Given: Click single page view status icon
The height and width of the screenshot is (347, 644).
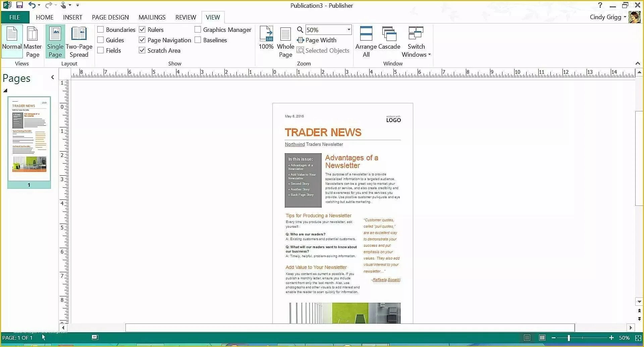Looking at the screenshot, I should click(527, 338).
